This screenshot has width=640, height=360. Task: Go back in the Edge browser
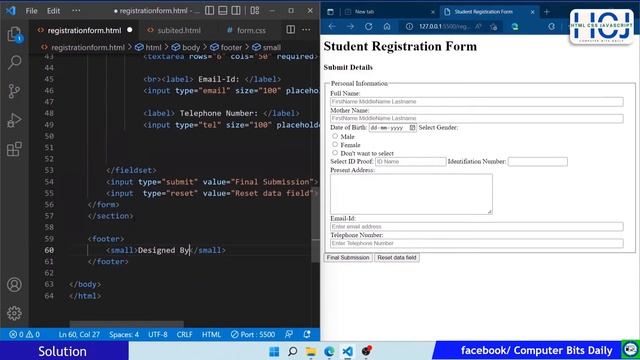click(332, 27)
